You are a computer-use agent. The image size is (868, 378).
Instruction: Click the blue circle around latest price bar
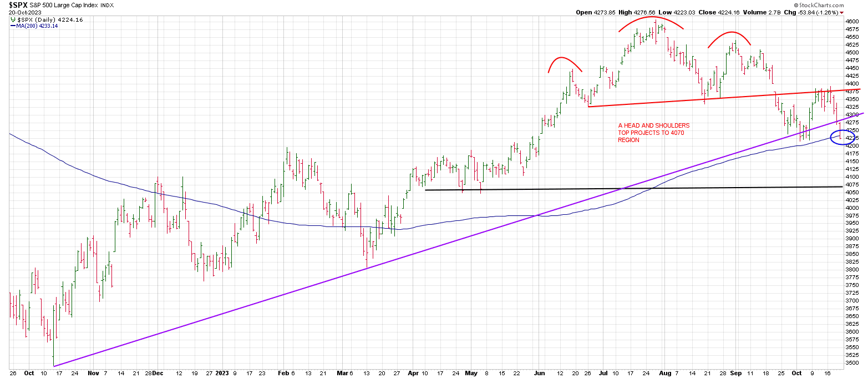coord(841,137)
